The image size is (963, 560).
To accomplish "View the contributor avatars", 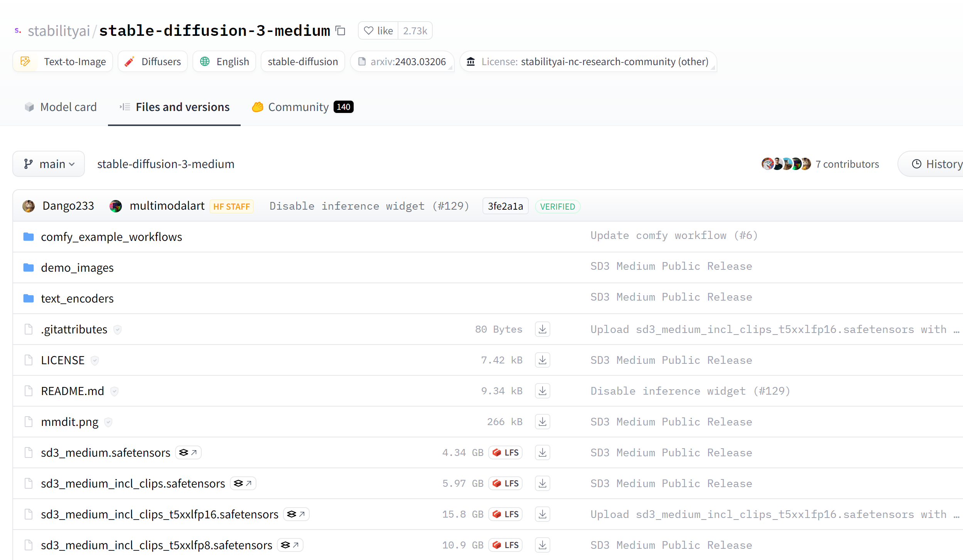I will [786, 164].
